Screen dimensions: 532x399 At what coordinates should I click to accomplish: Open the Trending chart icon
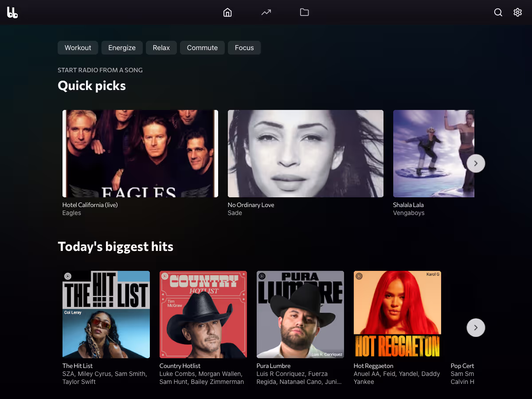click(266, 12)
